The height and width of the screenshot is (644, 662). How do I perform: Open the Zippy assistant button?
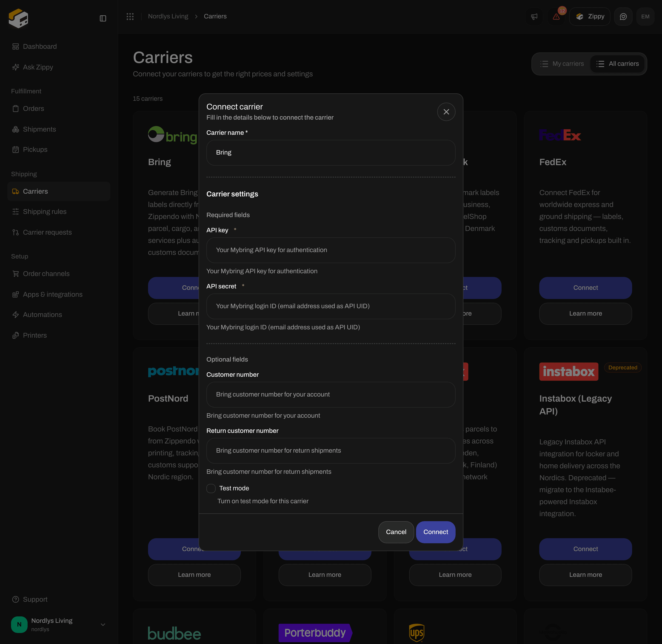click(x=590, y=16)
